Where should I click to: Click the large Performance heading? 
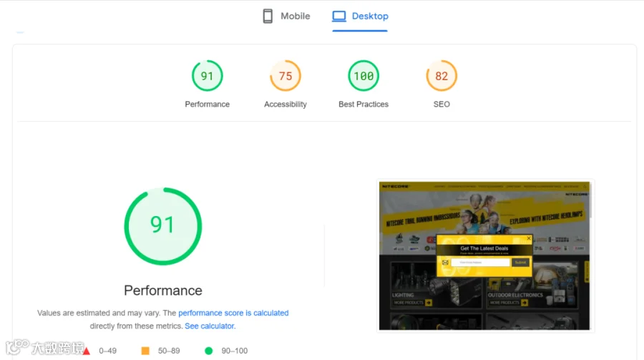coord(163,291)
